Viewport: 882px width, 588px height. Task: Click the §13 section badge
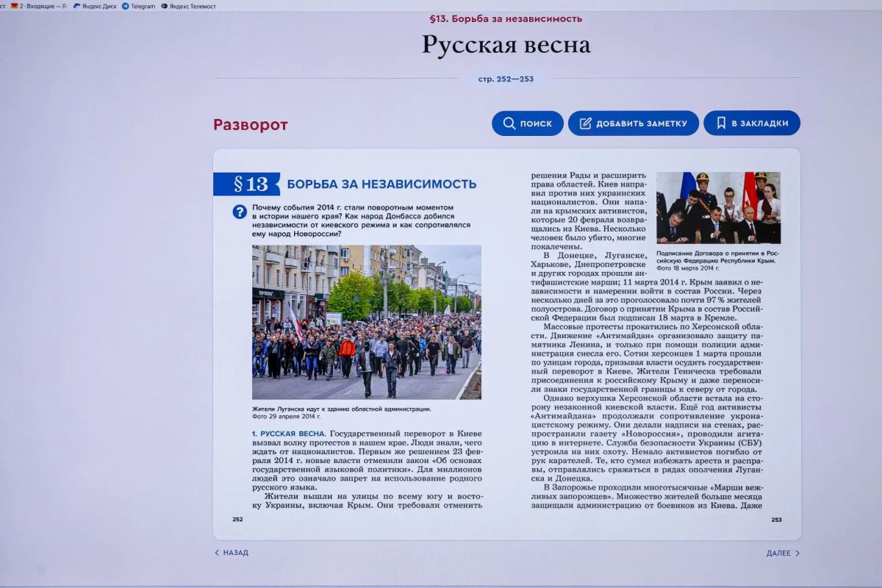click(x=246, y=184)
